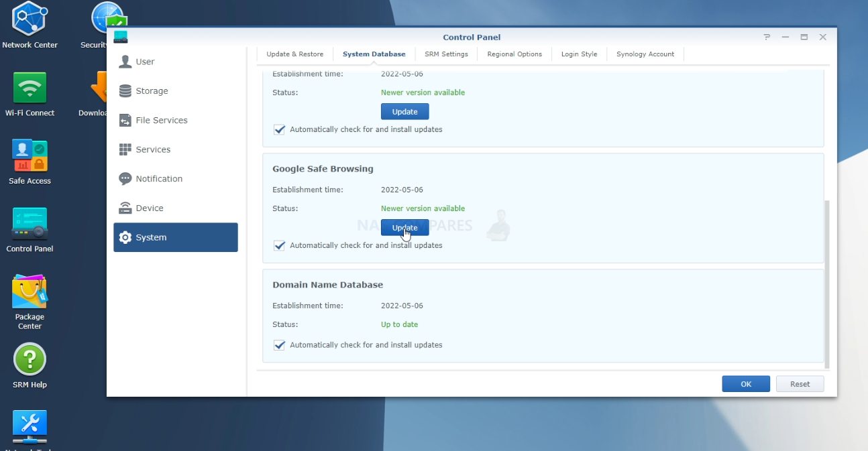868x451 pixels.
Task: Switch to the Update & Restore tab
Action: pyautogui.click(x=295, y=54)
